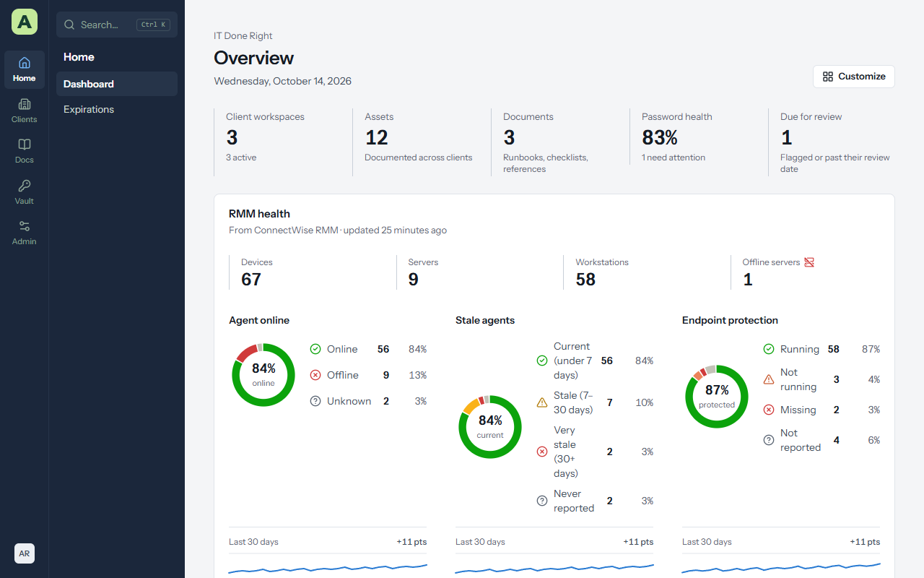Click the Offline status cross icon
The height and width of the screenshot is (578, 924).
click(315, 375)
